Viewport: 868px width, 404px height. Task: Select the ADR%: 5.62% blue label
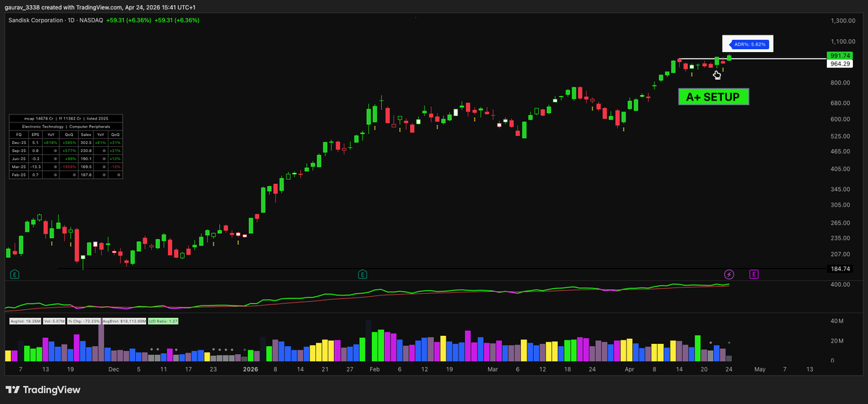pos(749,44)
